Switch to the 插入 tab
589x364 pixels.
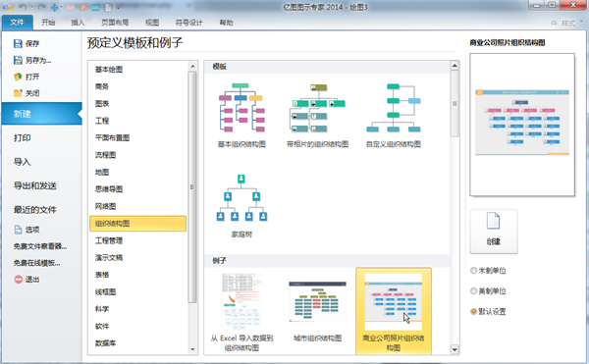coord(78,23)
